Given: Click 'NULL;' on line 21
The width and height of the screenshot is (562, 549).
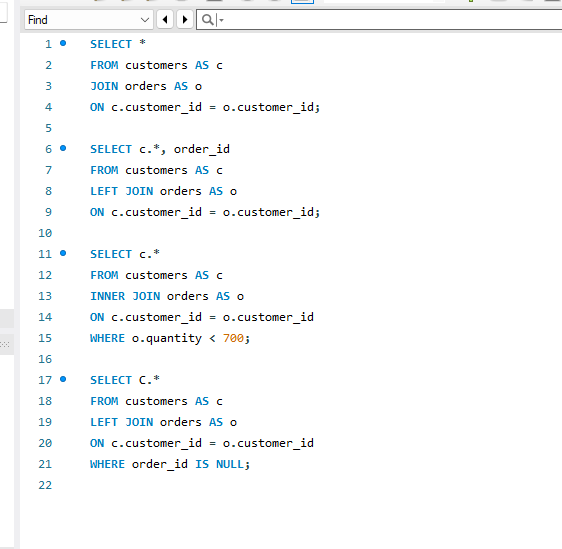Looking at the screenshot, I should [233, 464].
